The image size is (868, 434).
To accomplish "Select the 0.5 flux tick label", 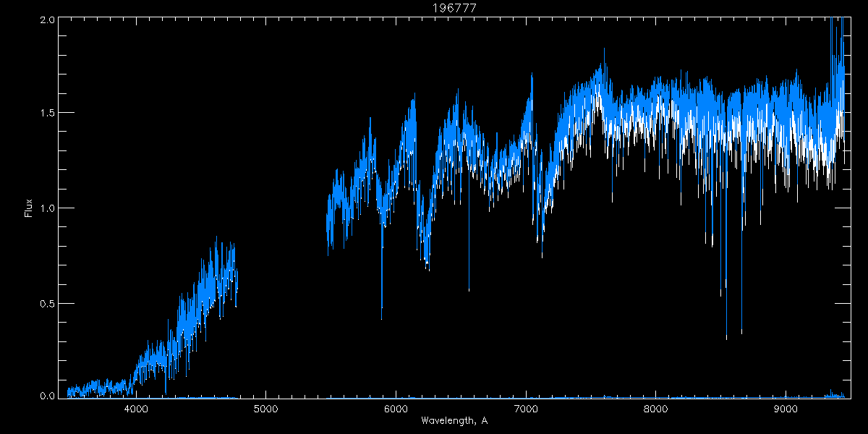I will coord(47,303).
